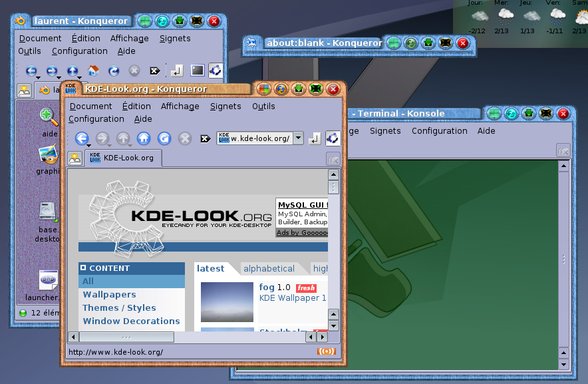The height and width of the screenshot is (384, 588).
Task: Select latest tab on KDE-Look page
Action: point(210,268)
